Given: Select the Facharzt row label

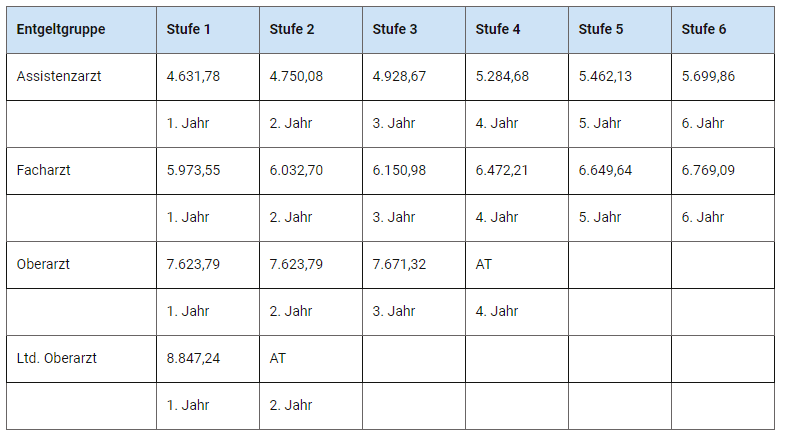Looking at the screenshot, I should [x=44, y=170].
